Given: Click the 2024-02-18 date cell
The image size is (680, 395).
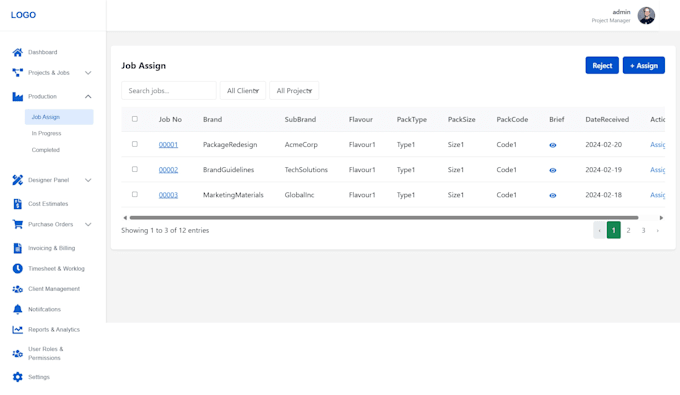Looking at the screenshot, I should 604,195.
